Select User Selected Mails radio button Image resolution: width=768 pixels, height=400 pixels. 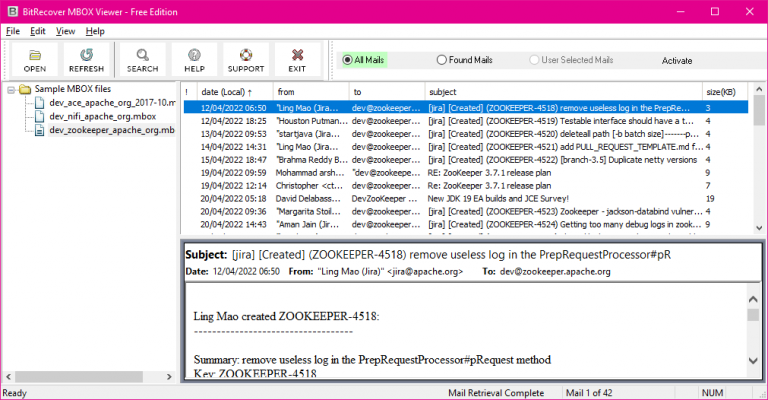(x=534, y=60)
